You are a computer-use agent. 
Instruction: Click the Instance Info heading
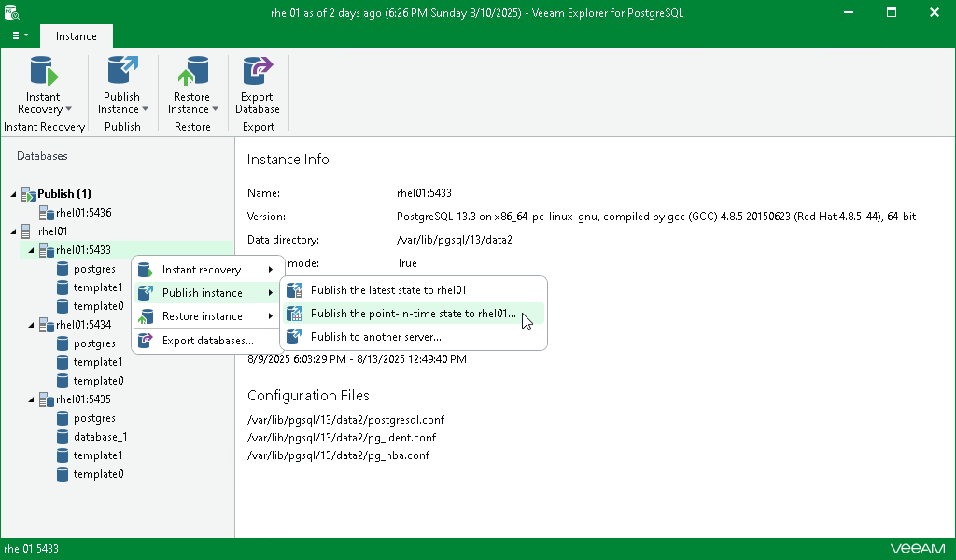pyautogui.click(x=288, y=160)
